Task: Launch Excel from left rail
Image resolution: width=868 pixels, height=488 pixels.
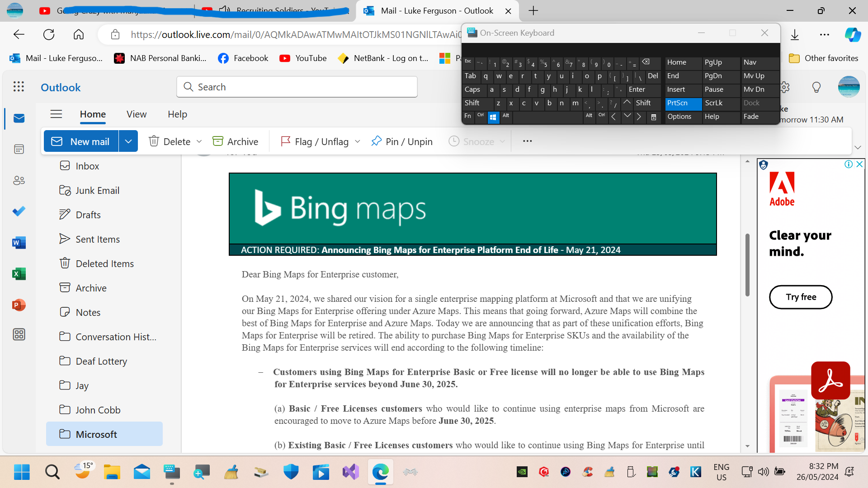Action: pyautogui.click(x=19, y=274)
